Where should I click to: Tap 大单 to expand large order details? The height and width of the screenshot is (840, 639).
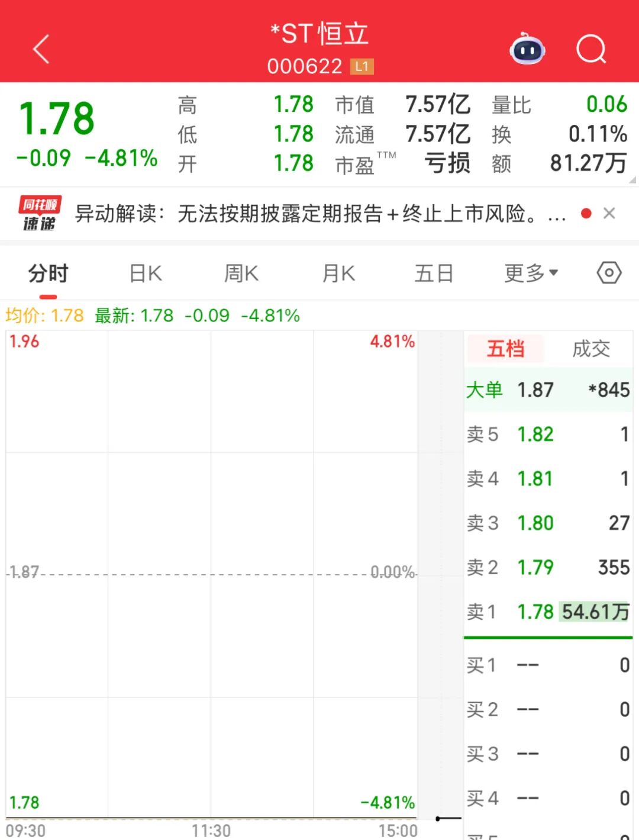tap(485, 390)
